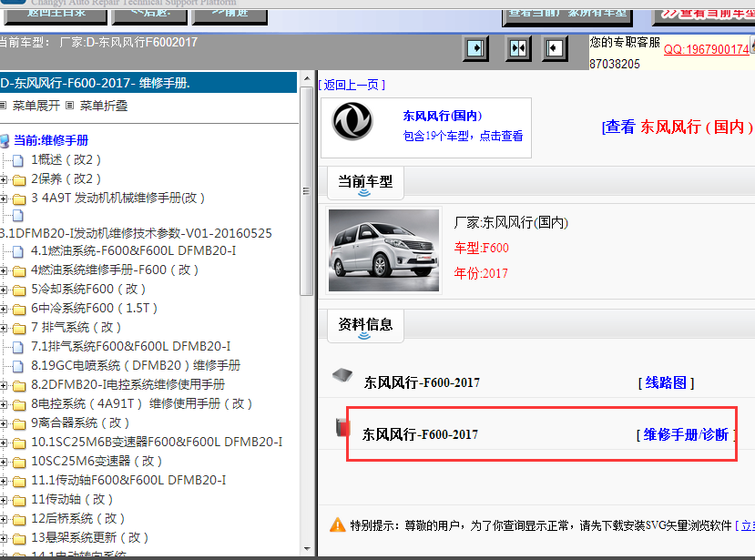Click the tree panel scrollbar down arrow
755x560 pixels.
(x=307, y=548)
